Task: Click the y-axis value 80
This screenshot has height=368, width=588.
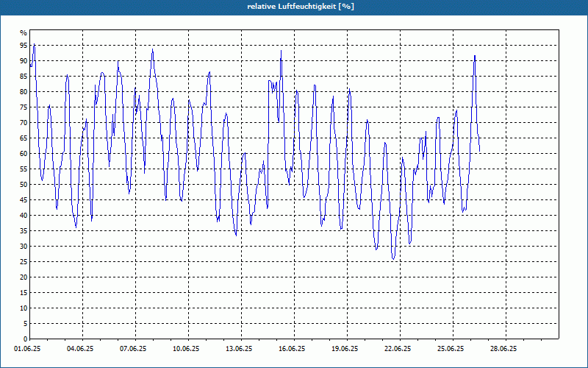Action: 24,91
